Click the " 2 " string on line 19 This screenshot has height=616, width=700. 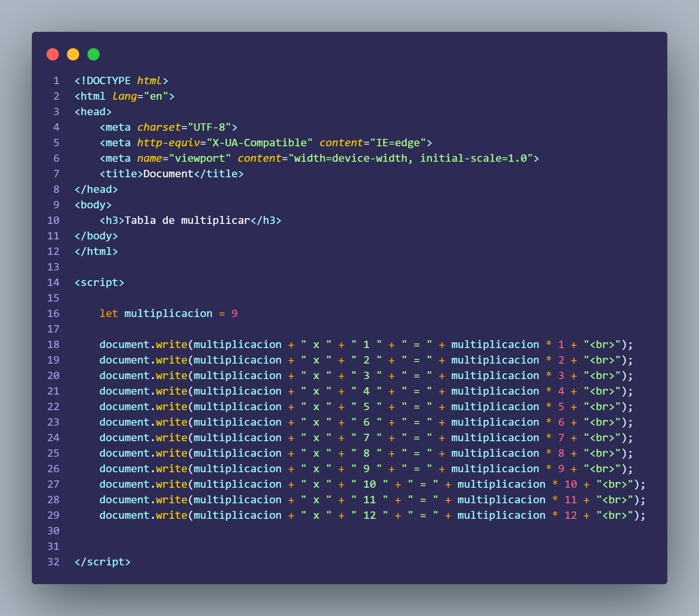pos(366,360)
